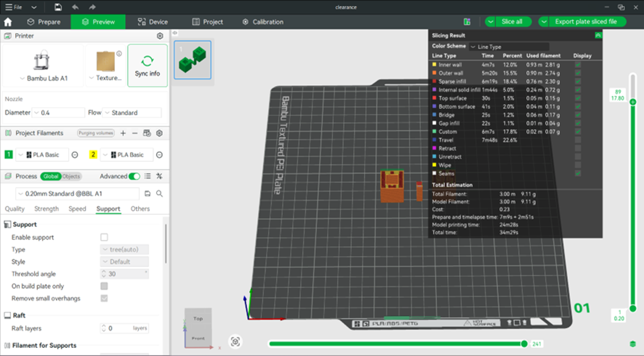Screen dimensions: 644x356
Task: Redo the last undone action
Action: coord(92,7)
